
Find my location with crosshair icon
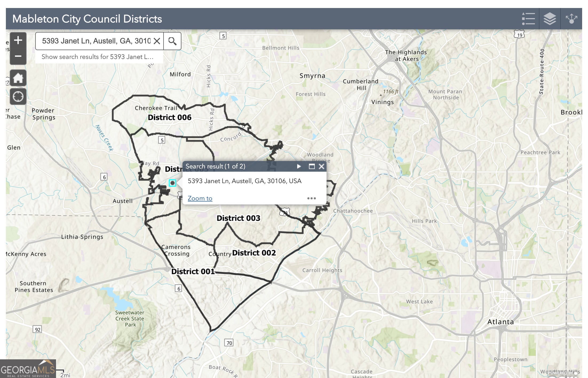pos(18,96)
